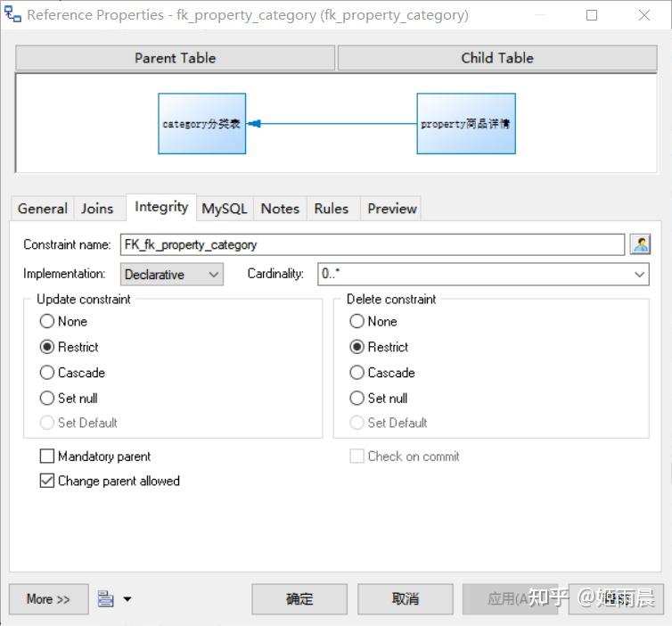672x626 pixels.
Task: Click the Child Table button
Action: 497,58
